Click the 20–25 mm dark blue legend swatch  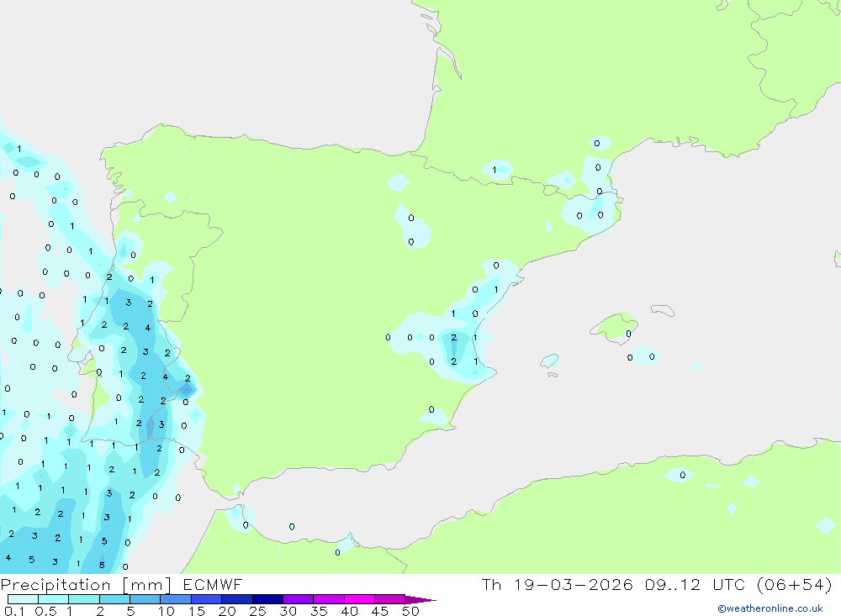[x=237, y=599]
